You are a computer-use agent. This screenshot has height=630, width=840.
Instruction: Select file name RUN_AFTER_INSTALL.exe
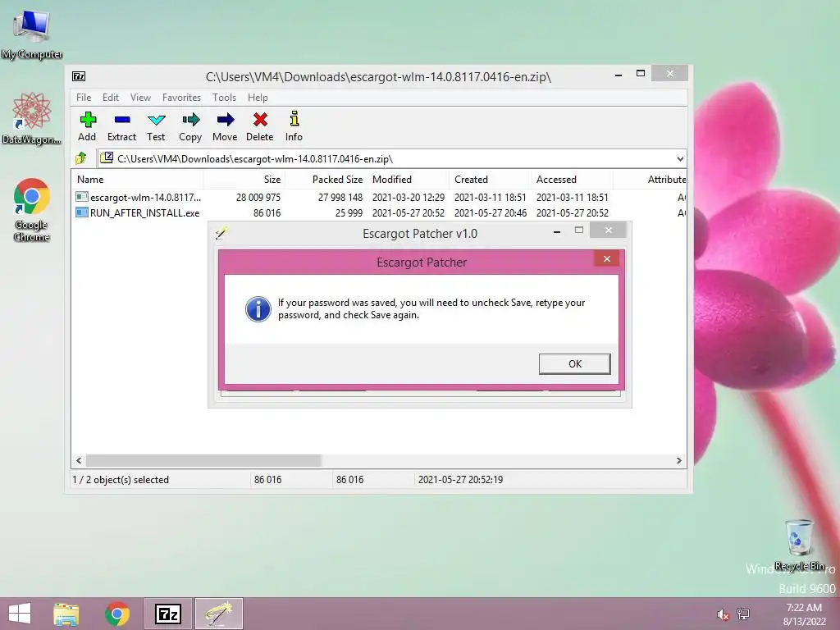click(144, 212)
